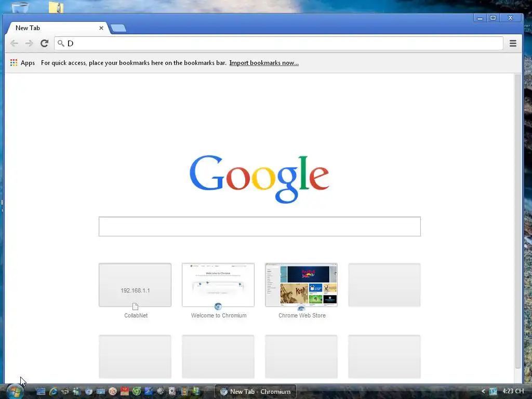532x399 pixels.
Task: Click the 4:23 clock in tray
Action: click(x=513, y=391)
